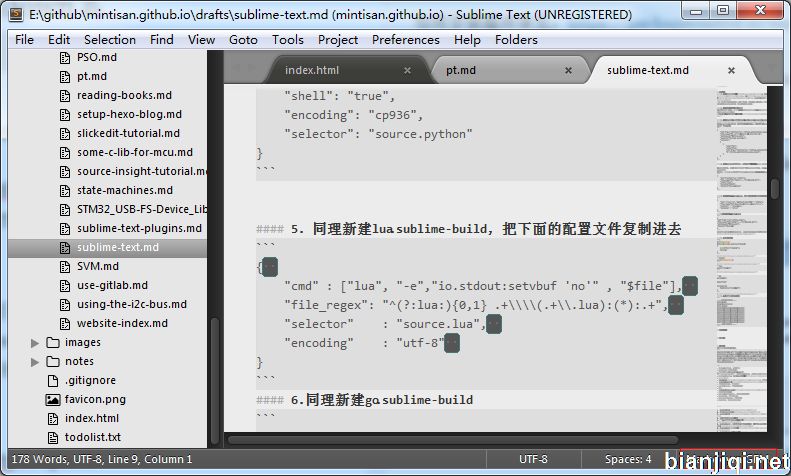Click the UTF-8 encoding selector in status bar

[533, 459]
